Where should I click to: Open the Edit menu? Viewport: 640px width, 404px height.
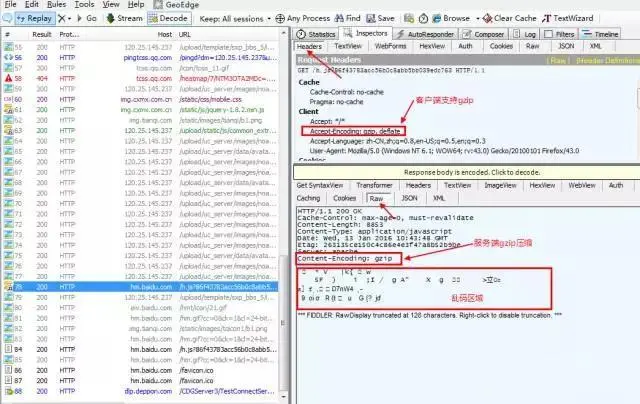[32, 4]
